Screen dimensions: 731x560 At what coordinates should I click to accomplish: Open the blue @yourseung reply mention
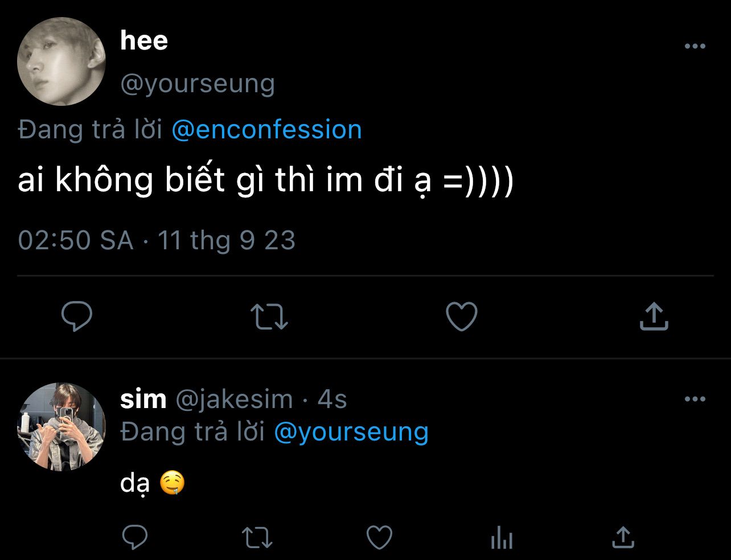coord(351,432)
